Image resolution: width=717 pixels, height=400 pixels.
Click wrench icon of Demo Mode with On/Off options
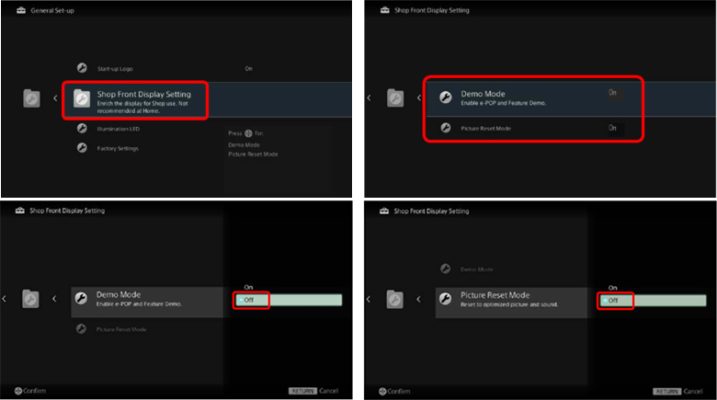[81, 298]
